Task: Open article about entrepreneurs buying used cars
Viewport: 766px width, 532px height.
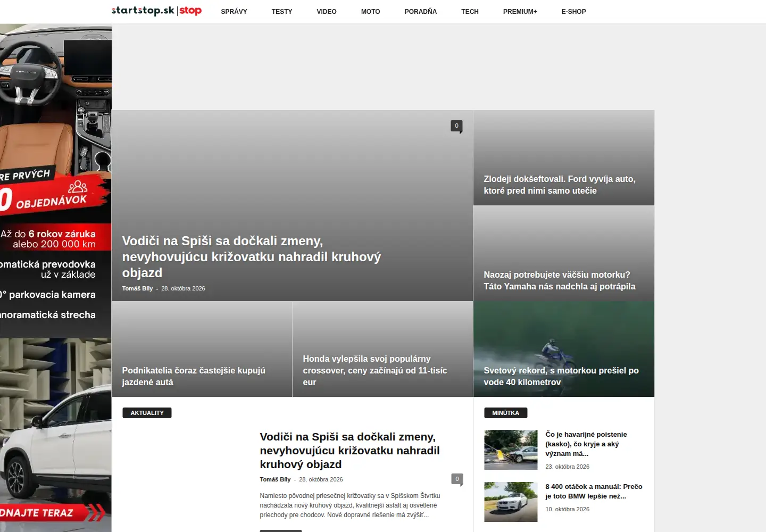Action: (x=194, y=376)
